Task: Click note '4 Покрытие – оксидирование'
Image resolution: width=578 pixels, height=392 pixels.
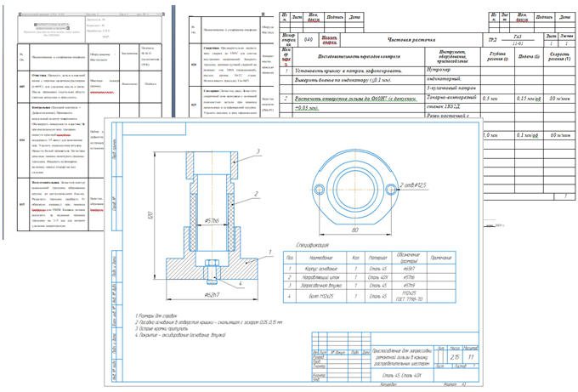Action: pyautogui.click(x=180, y=335)
